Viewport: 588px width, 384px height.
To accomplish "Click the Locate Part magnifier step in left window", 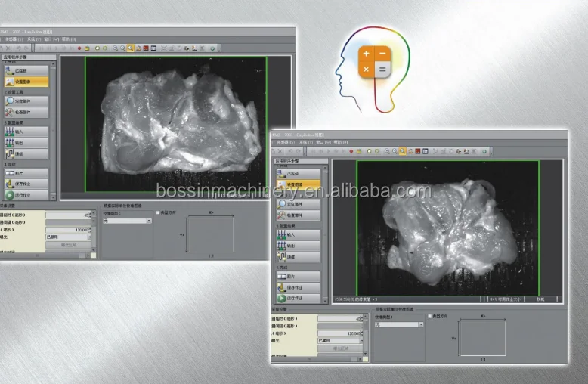I will [25, 101].
